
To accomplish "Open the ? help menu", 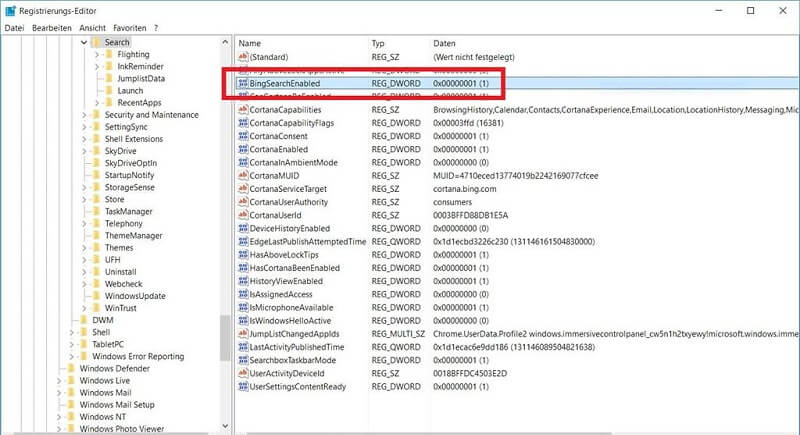I will (x=156, y=28).
